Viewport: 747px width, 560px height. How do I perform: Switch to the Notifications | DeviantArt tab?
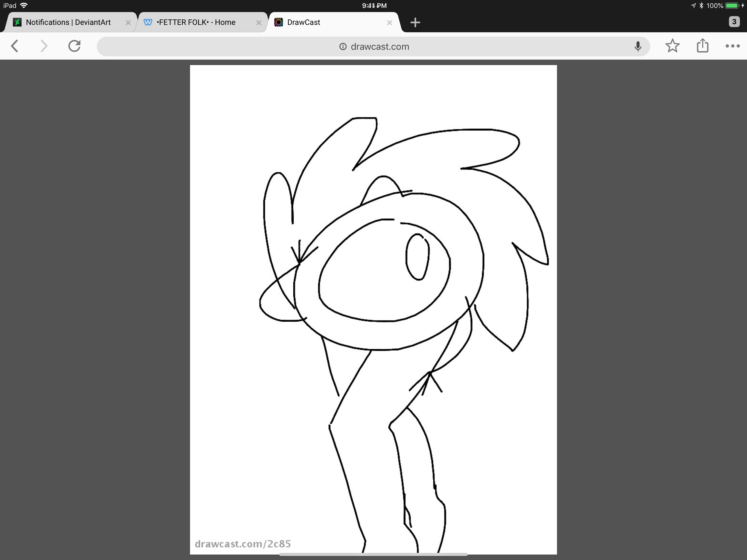tap(68, 22)
